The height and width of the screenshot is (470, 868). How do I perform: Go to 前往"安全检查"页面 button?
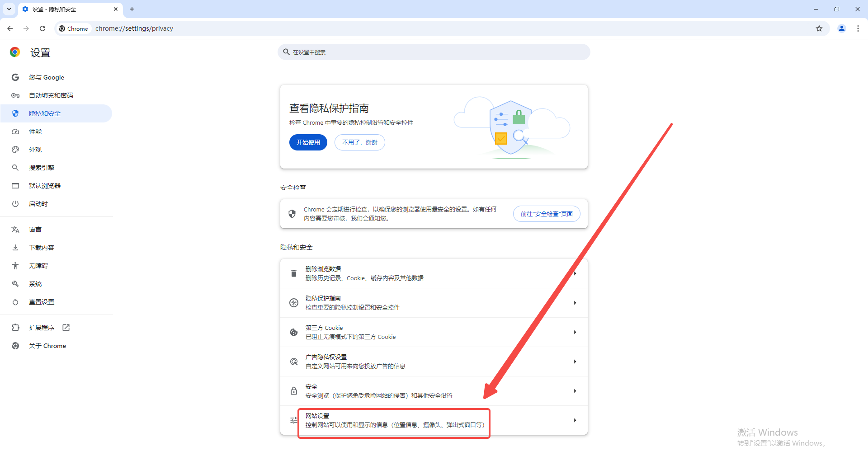pyautogui.click(x=547, y=214)
